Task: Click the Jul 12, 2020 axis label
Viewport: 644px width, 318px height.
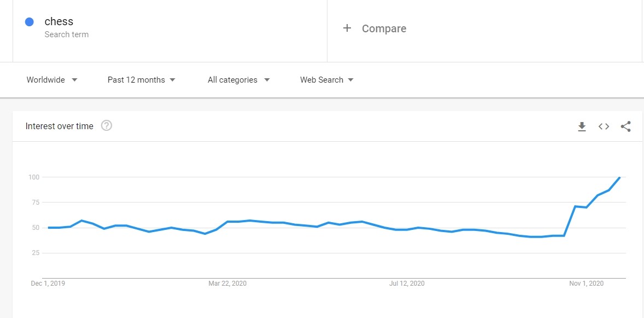Action: pyautogui.click(x=407, y=284)
